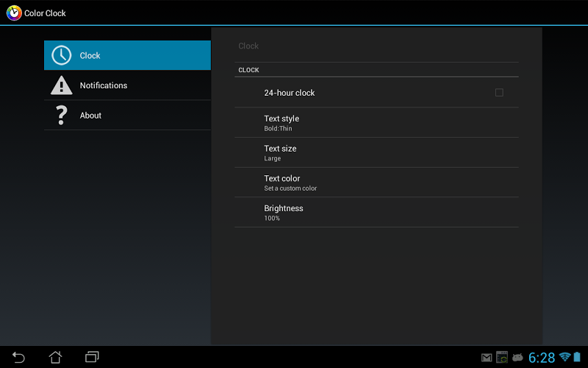This screenshot has width=588, height=368.
Task: Click the Color Clock title text
Action: coord(45,13)
